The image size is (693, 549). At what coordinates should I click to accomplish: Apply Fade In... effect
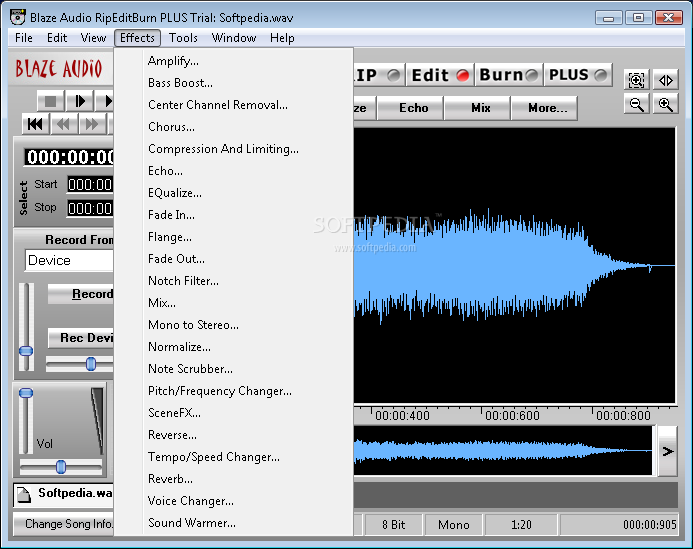[234, 215]
